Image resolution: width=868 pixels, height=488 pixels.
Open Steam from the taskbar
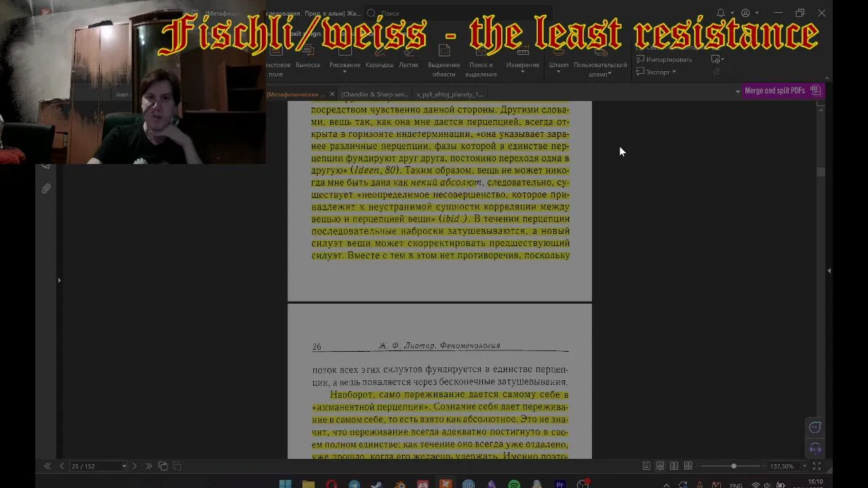tap(377, 484)
